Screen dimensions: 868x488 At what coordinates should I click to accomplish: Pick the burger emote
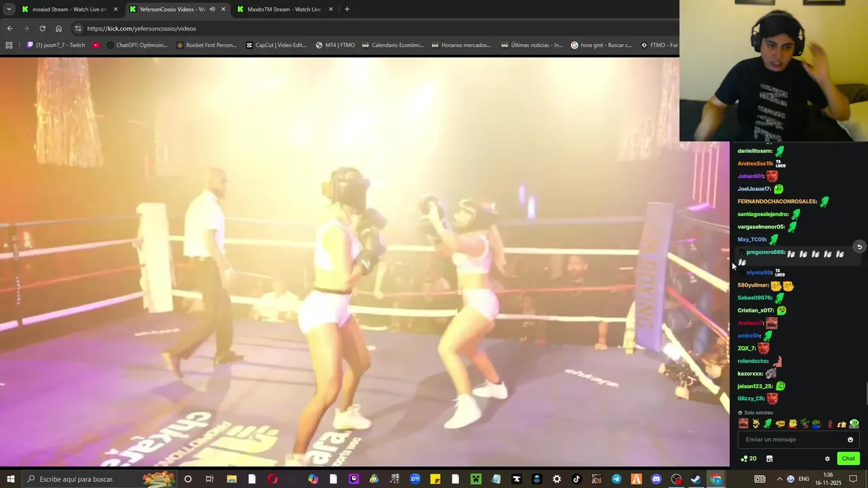(x=781, y=424)
